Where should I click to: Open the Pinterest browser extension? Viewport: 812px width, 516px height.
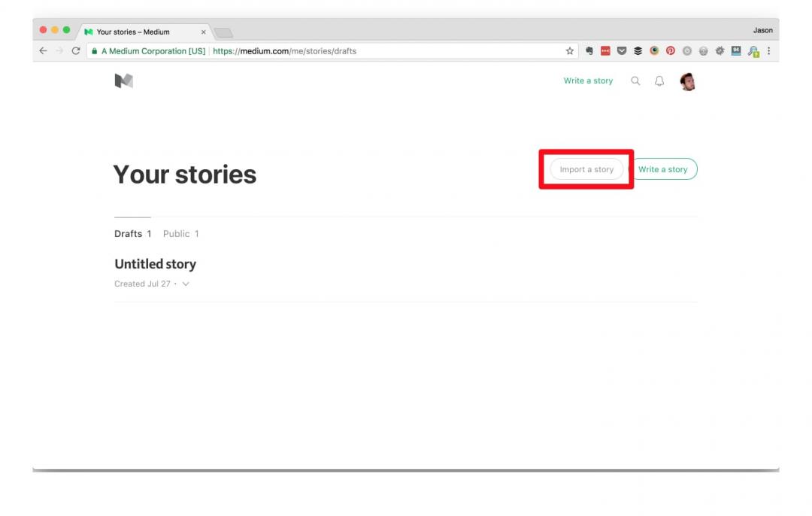[x=671, y=50]
